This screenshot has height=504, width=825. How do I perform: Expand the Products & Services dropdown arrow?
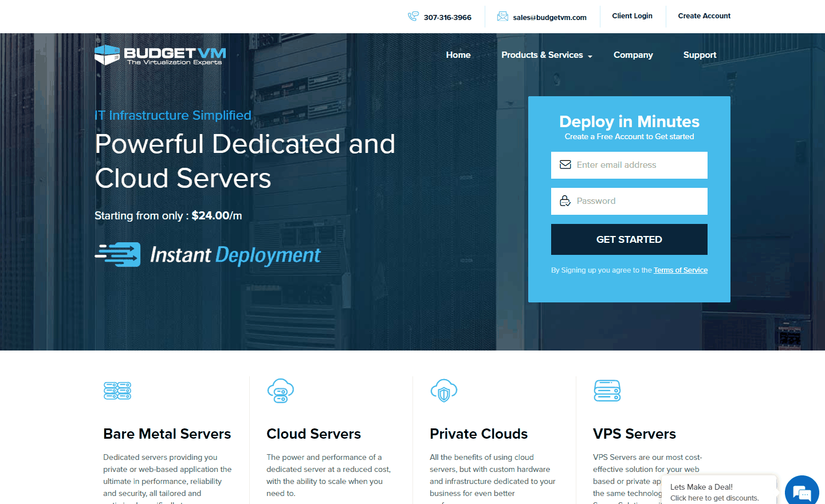pyautogui.click(x=590, y=56)
